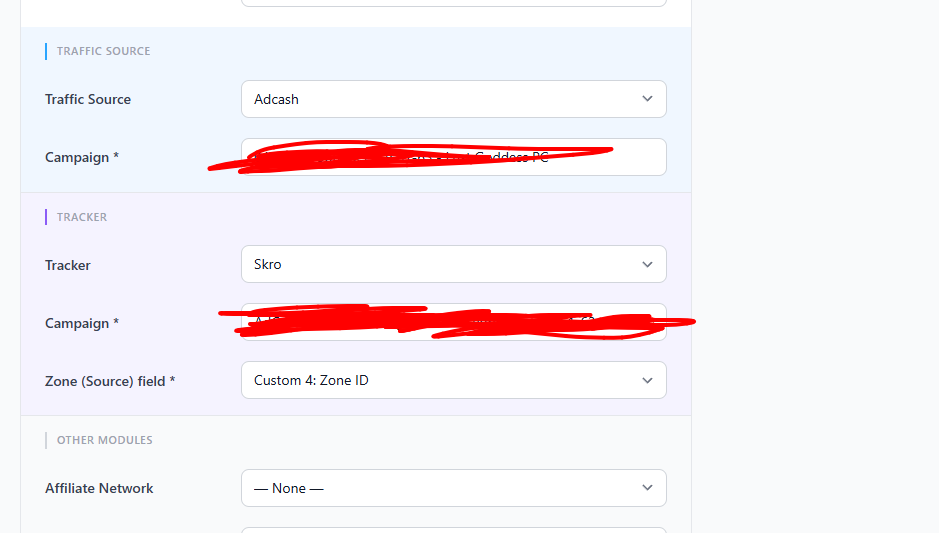This screenshot has width=939, height=533.
Task: Click the chevron on Affiliate Network dropdown
Action: (x=647, y=488)
